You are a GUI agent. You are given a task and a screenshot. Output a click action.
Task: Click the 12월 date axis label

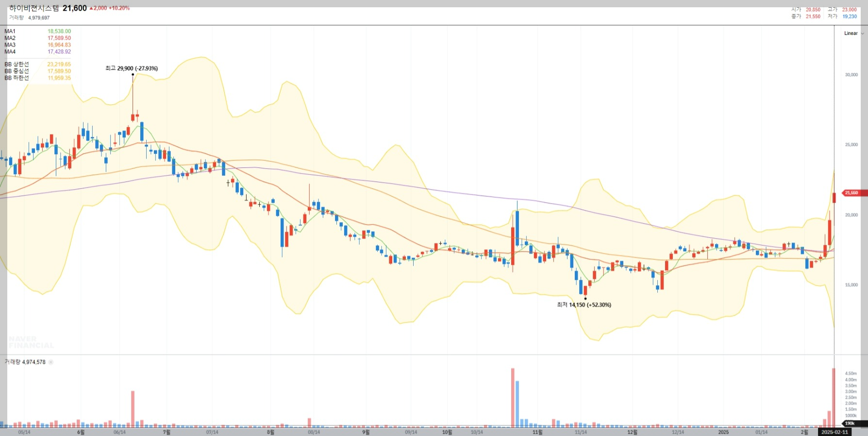tap(632, 432)
